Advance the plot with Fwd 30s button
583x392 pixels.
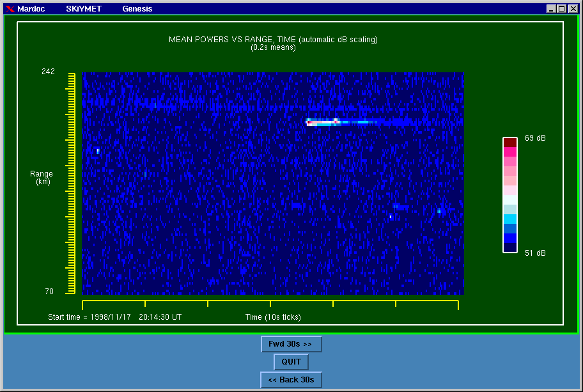[291, 344]
